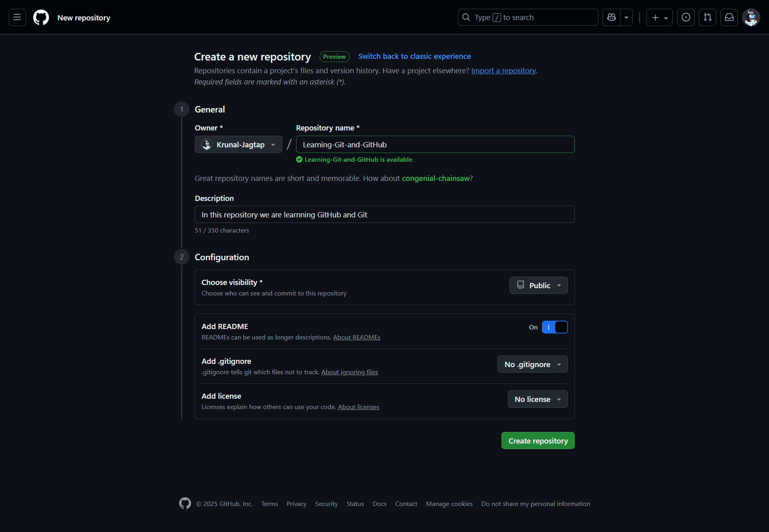Open the About licenses link
Viewport: 769px width, 532px height.
click(x=358, y=407)
